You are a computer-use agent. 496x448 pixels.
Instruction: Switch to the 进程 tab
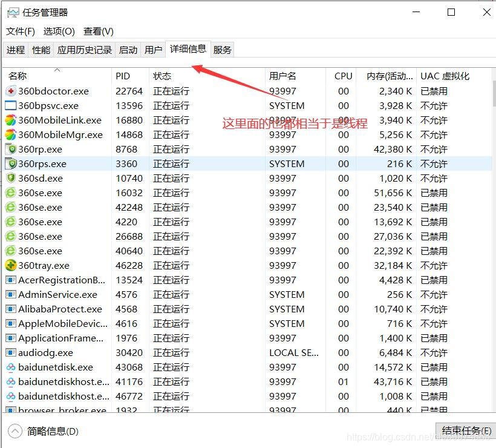16,50
